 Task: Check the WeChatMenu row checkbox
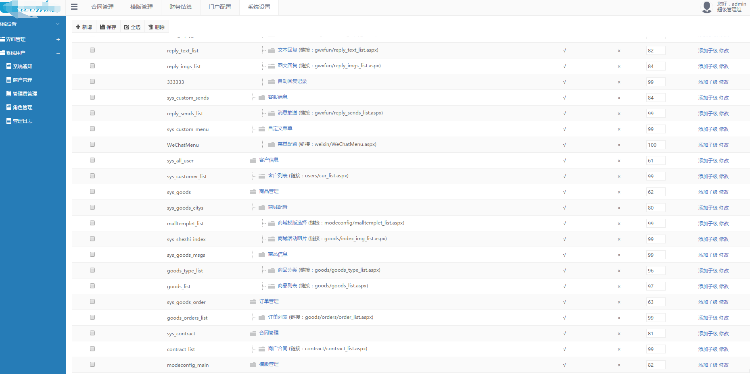tap(92, 144)
